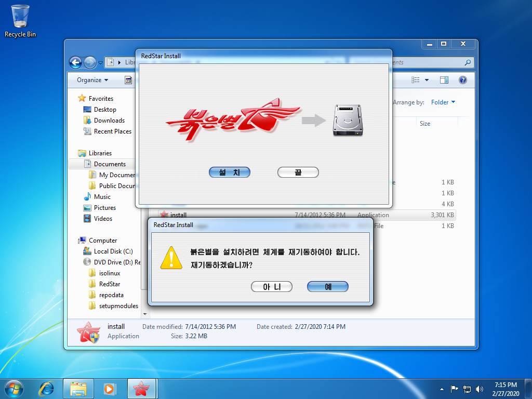Select Documents library in navigation pane
532x399 pixels.
coord(110,164)
